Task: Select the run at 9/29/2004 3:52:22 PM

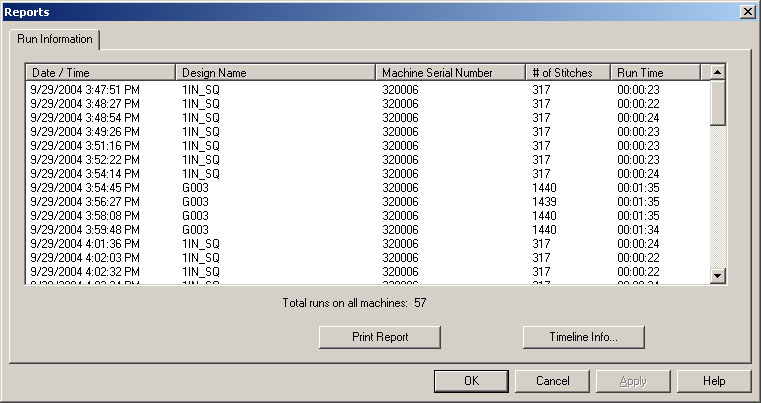Action: pyautogui.click(x=367, y=160)
